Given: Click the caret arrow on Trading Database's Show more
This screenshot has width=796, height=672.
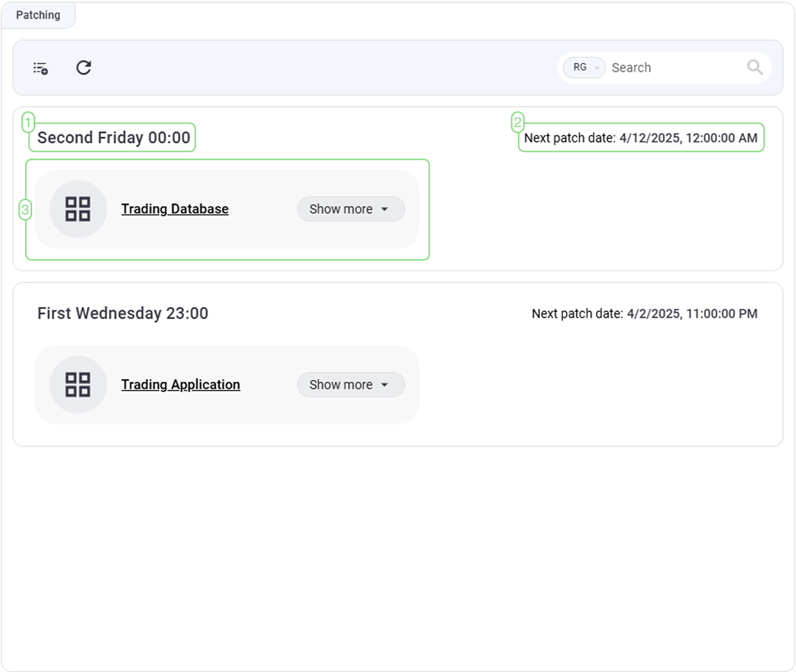Looking at the screenshot, I should (x=385, y=210).
